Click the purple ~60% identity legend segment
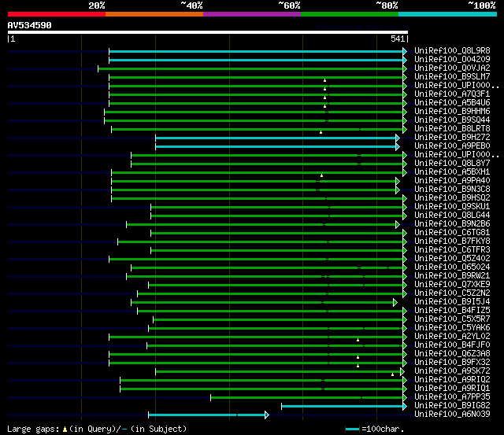This screenshot has height=435, width=504. point(252,14)
